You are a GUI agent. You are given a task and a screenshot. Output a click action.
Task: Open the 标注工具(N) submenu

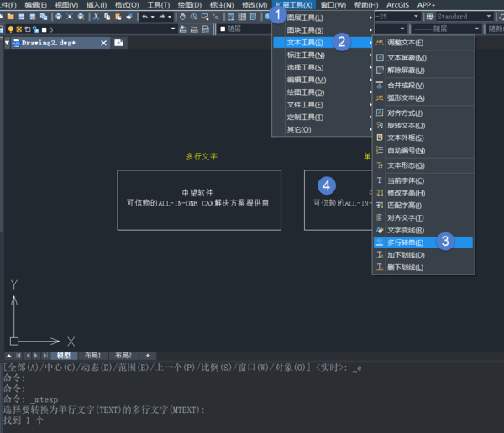323,55
